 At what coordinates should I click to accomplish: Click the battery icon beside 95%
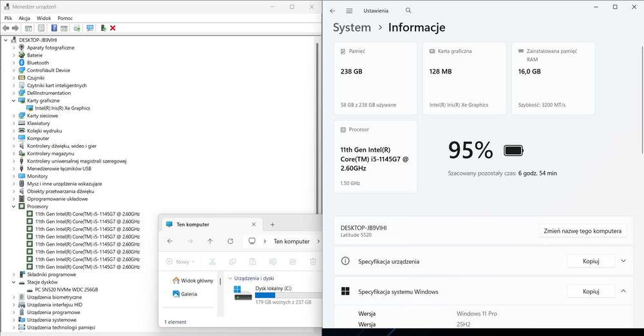[513, 150]
